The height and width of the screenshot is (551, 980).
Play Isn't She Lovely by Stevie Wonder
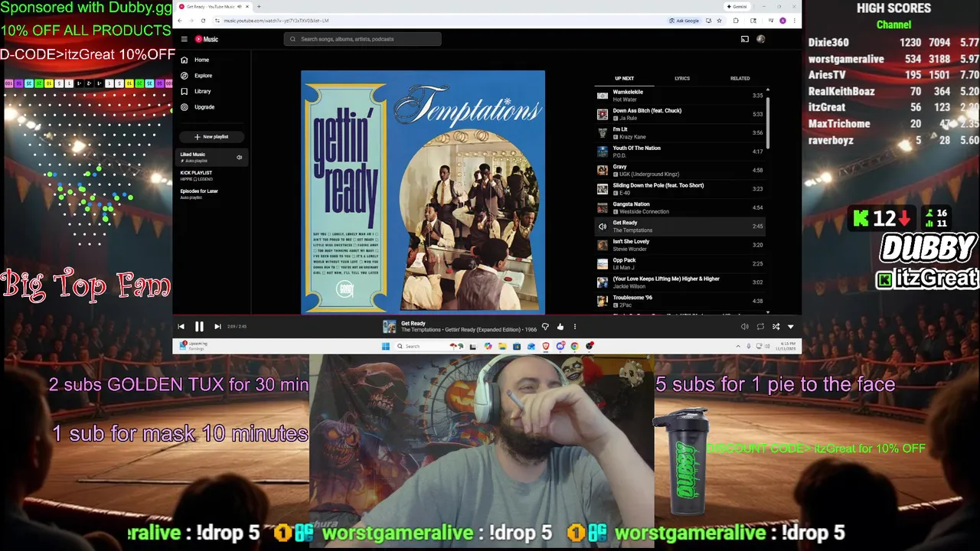pyautogui.click(x=680, y=245)
